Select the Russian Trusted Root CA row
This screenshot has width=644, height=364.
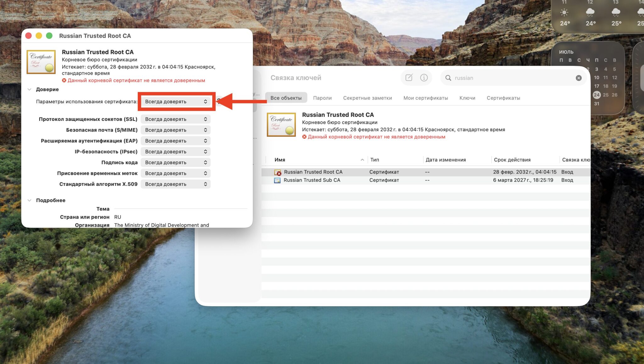426,172
